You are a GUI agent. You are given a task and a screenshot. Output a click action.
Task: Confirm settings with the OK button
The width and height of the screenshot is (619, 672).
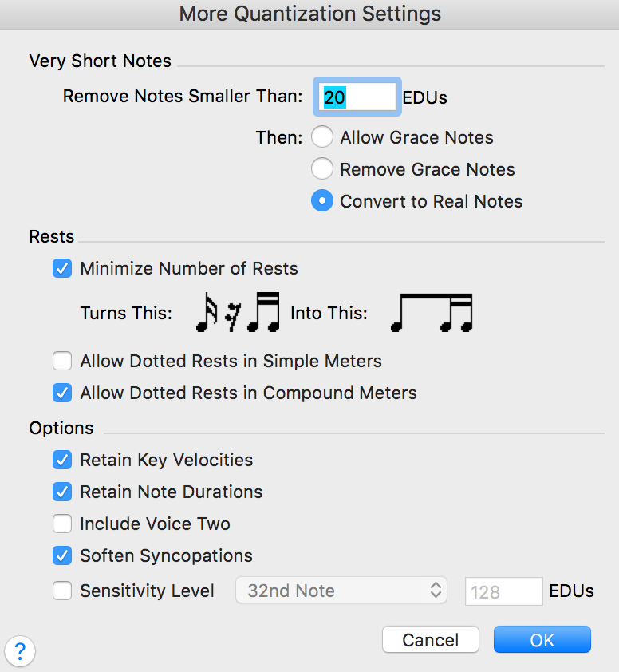pyautogui.click(x=542, y=639)
